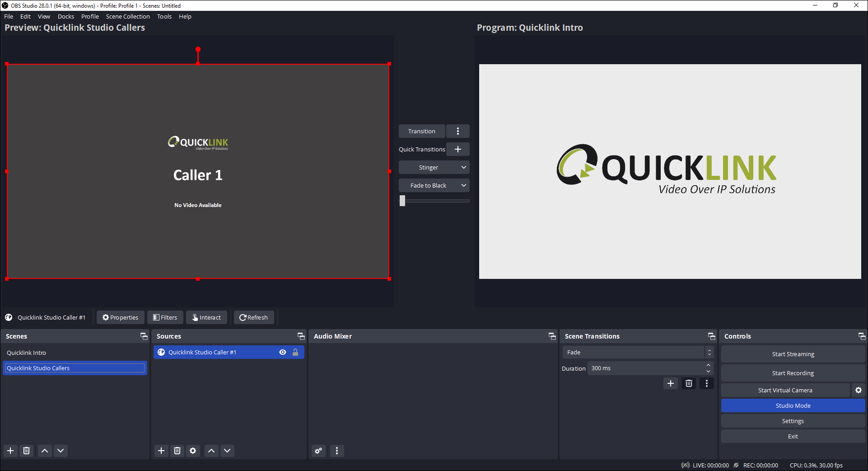Click the Caller 1 preview canvas
This screenshot has height=471, width=868.
198,171
